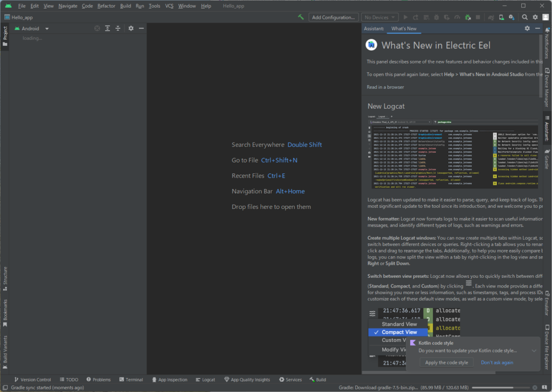Screen dimensions: 552x392
Task: Click the Make Project hammer icon
Action: point(301,17)
